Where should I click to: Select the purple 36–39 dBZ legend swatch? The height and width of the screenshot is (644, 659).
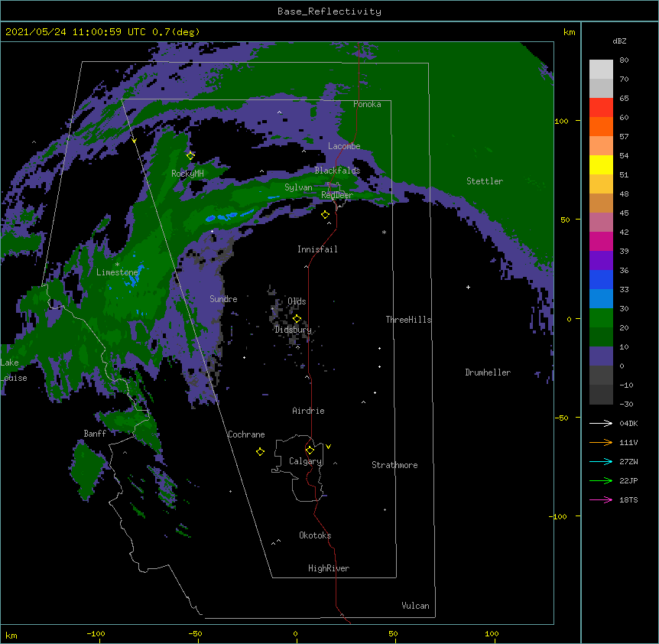pos(601,261)
